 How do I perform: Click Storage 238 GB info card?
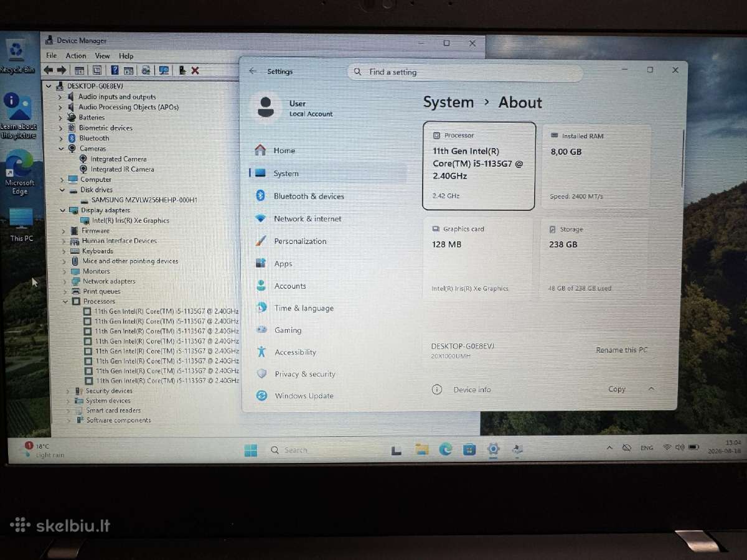click(x=594, y=258)
